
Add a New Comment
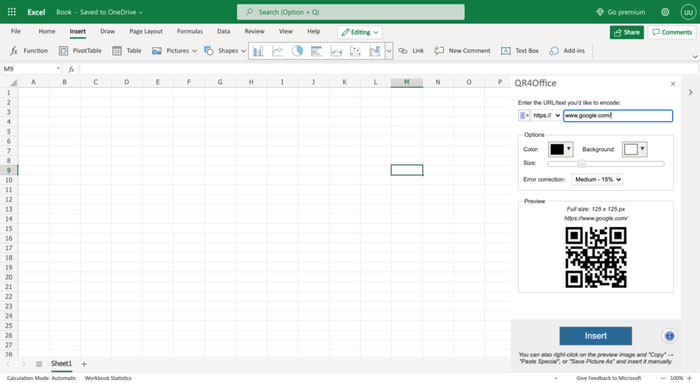[462, 51]
